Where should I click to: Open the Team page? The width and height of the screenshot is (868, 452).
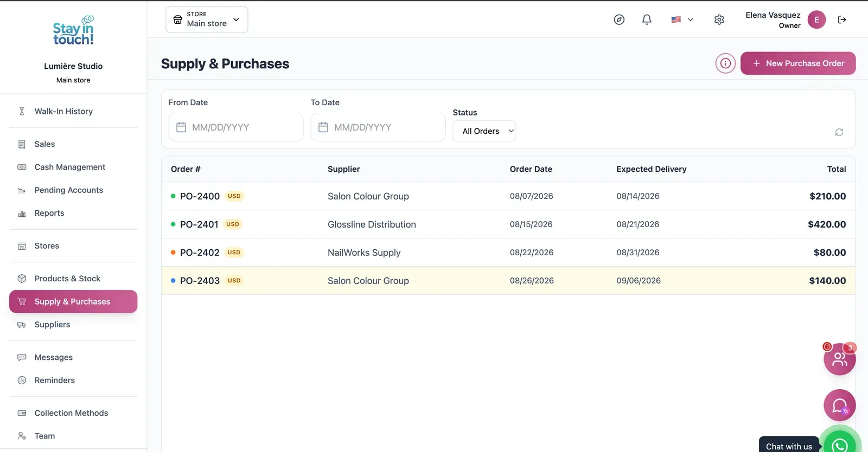pyautogui.click(x=73, y=436)
